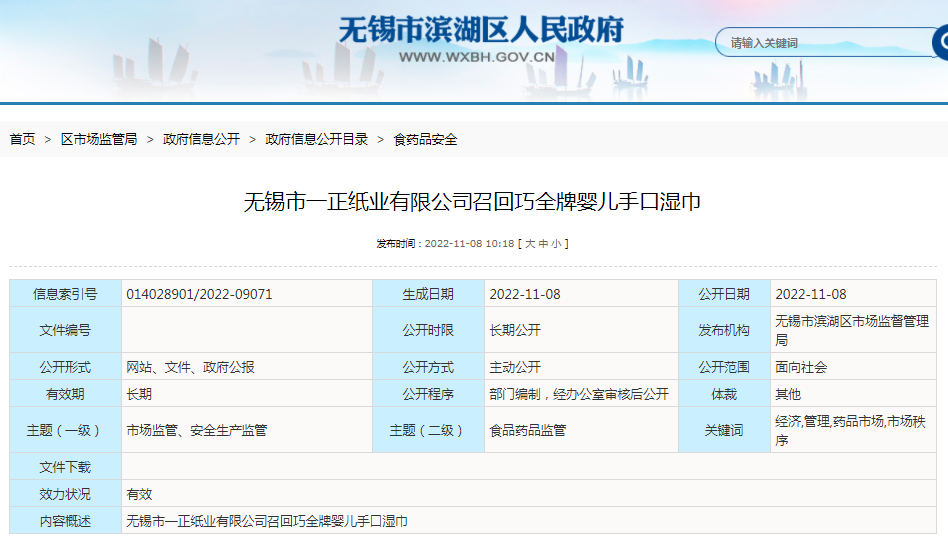Select 长期 value in 有效期 row
The image size is (948, 543).
click(139, 394)
